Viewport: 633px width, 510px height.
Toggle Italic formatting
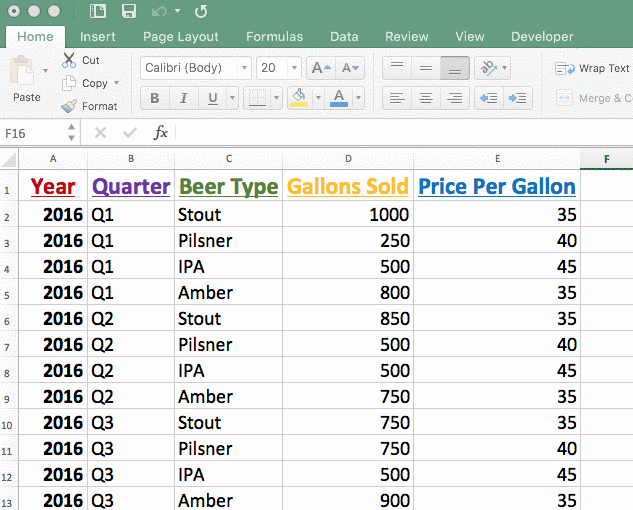(x=183, y=98)
